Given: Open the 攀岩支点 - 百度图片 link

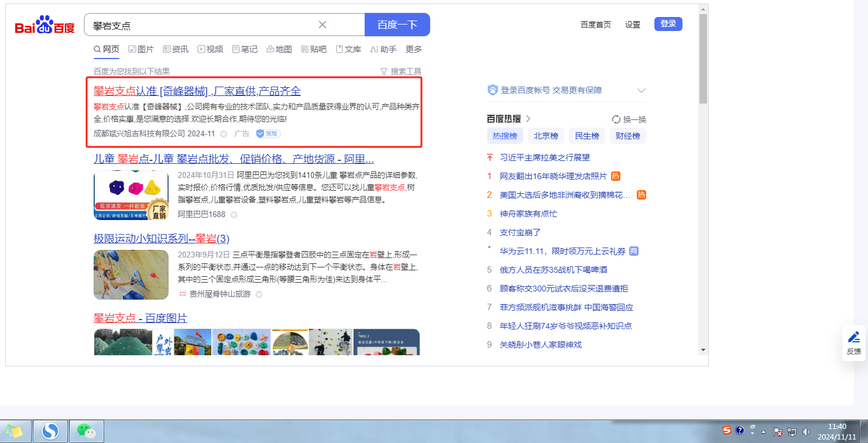Looking at the screenshot, I should [140, 318].
